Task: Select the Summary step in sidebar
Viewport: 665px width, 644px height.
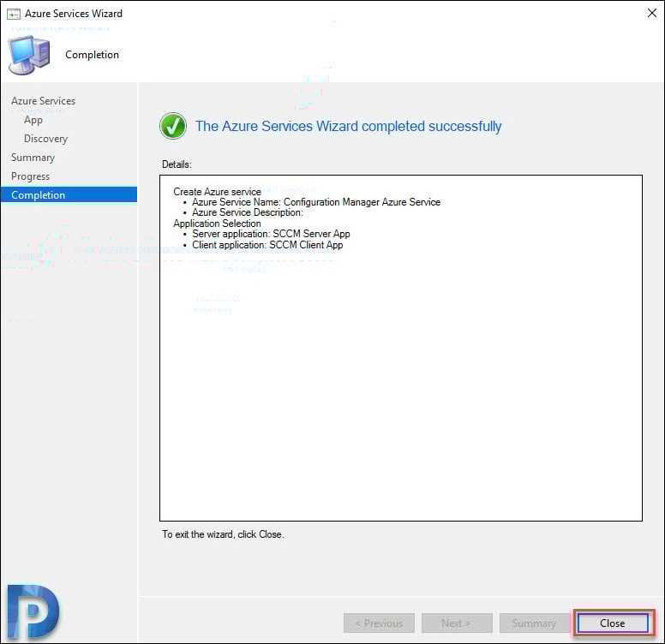Action: point(33,158)
